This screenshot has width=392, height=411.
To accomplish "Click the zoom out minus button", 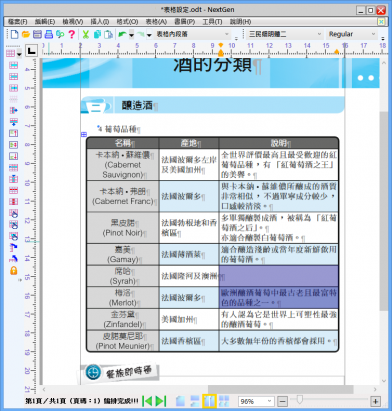I will [282, 401].
